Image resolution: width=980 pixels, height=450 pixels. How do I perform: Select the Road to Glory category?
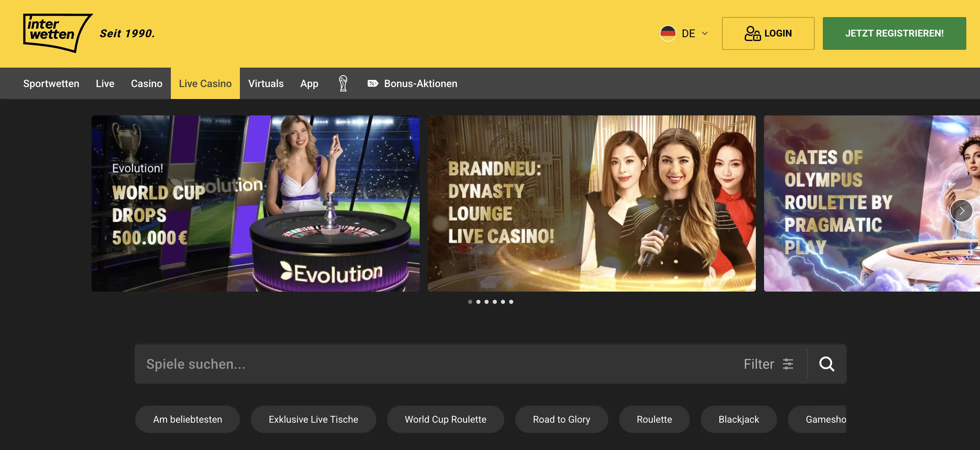pos(561,419)
